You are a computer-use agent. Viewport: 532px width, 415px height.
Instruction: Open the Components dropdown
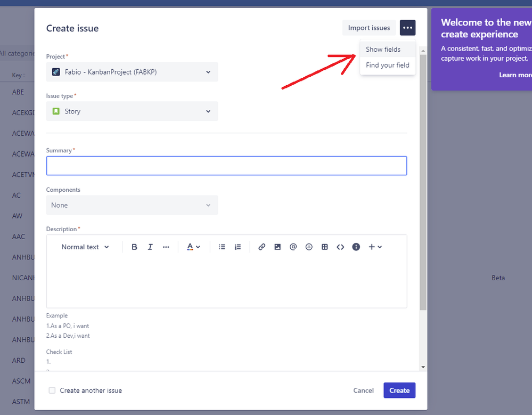132,205
